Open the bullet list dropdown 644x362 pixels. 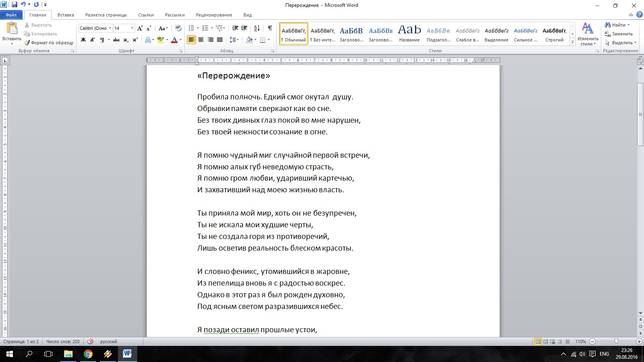(197, 28)
